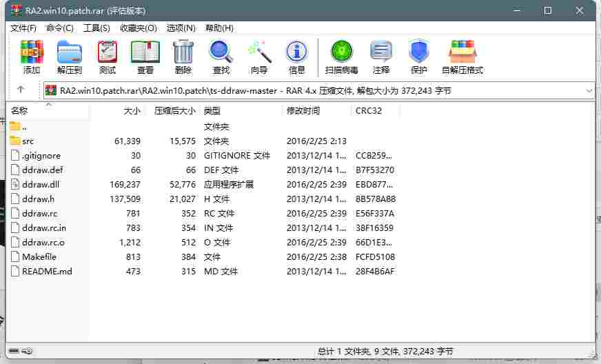This screenshot has height=364, width=601.
Task: Click the src folder icon
Action: pos(15,141)
